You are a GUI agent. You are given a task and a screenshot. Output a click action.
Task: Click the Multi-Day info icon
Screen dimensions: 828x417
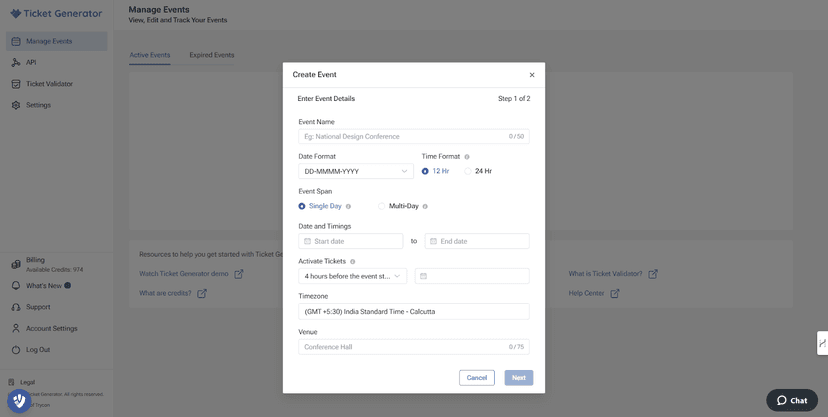[x=425, y=206]
